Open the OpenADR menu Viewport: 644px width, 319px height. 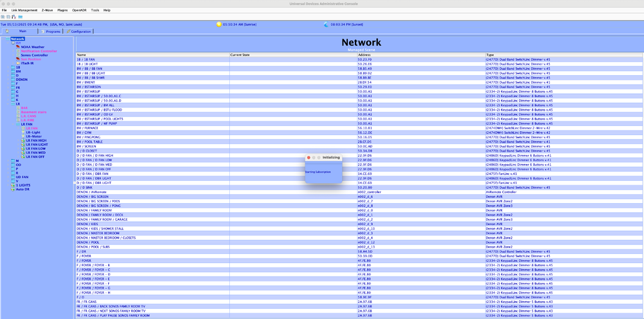click(x=79, y=10)
